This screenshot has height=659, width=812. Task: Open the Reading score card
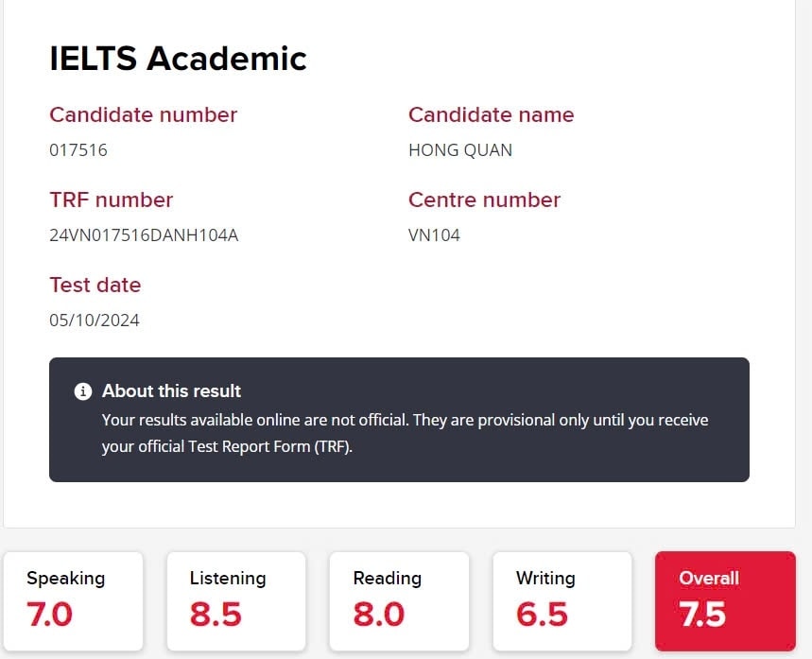(x=399, y=601)
